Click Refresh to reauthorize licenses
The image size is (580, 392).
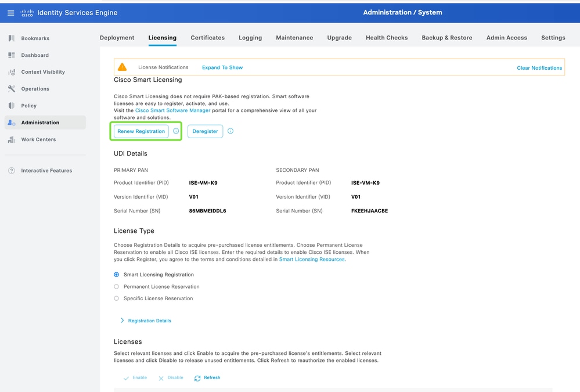click(x=207, y=377)
